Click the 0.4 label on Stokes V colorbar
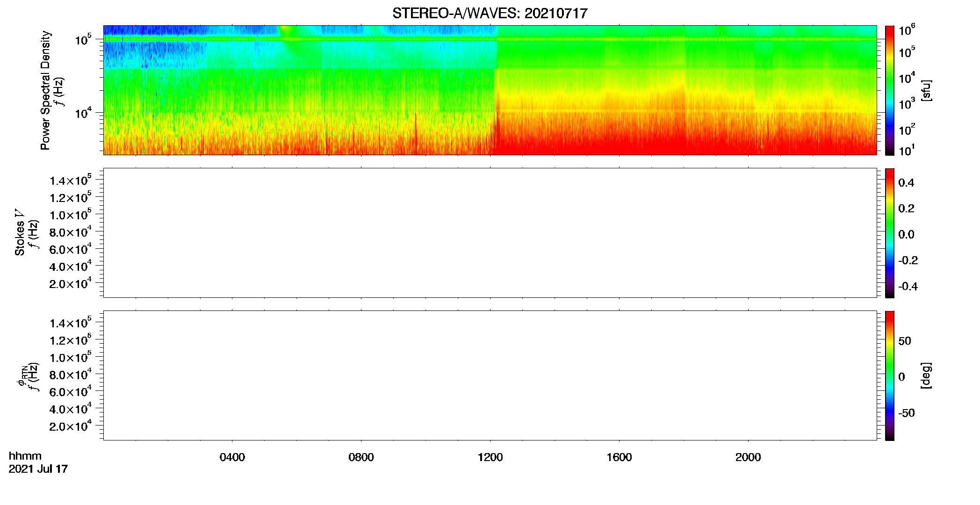Screen dimensions: 980x505 tap(906, 183)
